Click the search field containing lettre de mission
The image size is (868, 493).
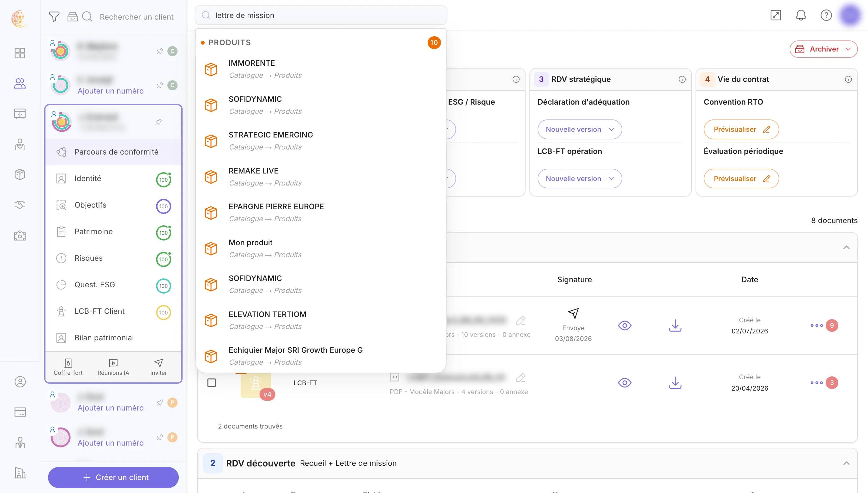pos(321,15)
